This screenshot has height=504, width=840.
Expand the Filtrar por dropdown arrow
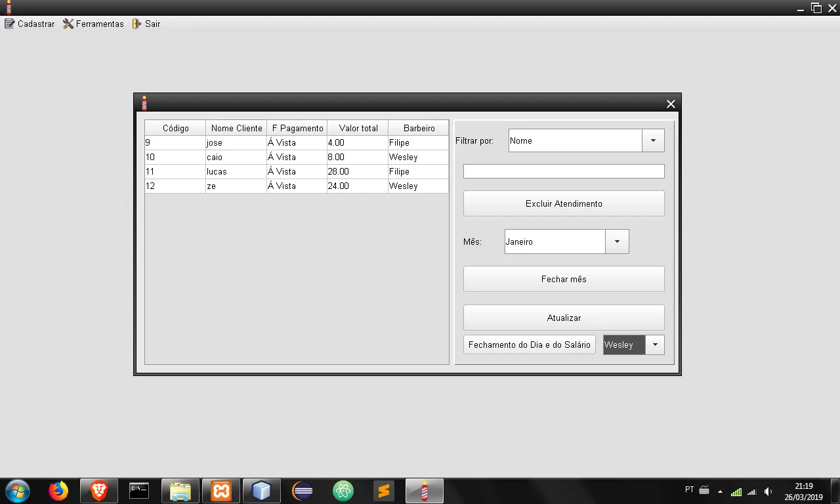(x=653, y=140)
